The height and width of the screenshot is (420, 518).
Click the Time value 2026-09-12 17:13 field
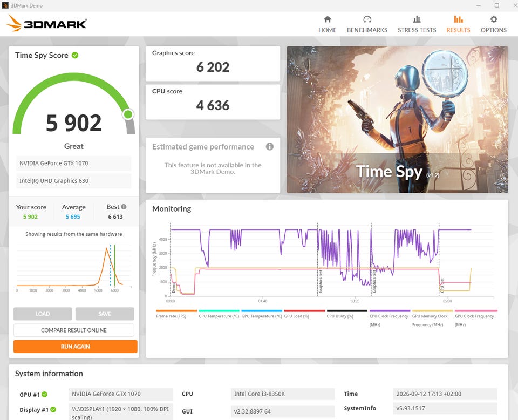[445, 394]
